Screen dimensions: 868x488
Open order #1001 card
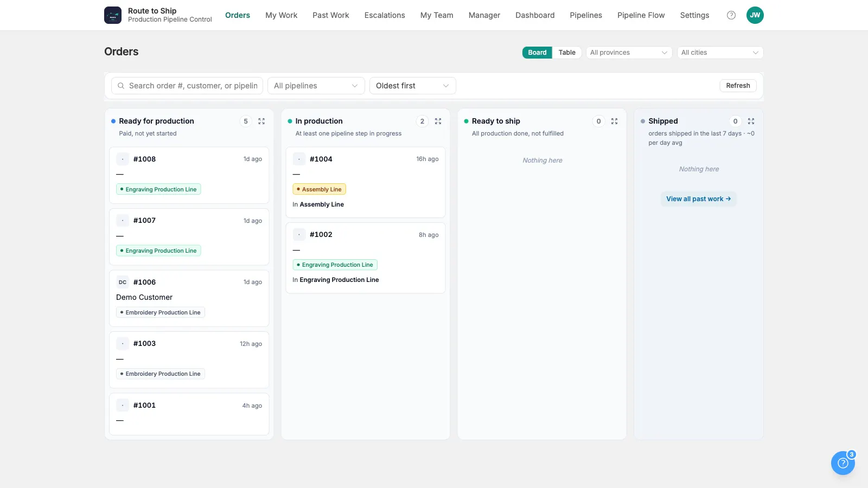tap(189, 414)
